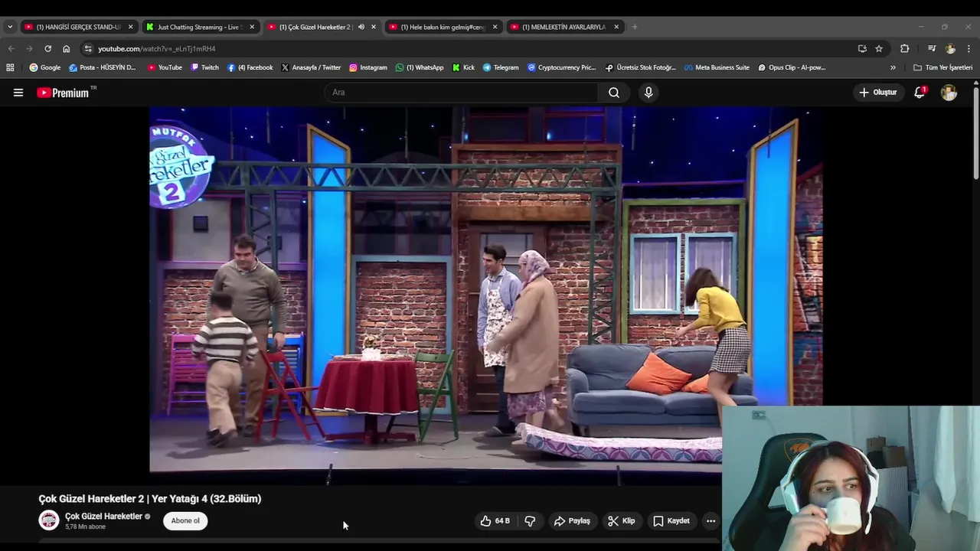The width and height of the screenshot is (980, 551).
Task: Open more actions three-dot menu
Action: click(x=710, y=521)
